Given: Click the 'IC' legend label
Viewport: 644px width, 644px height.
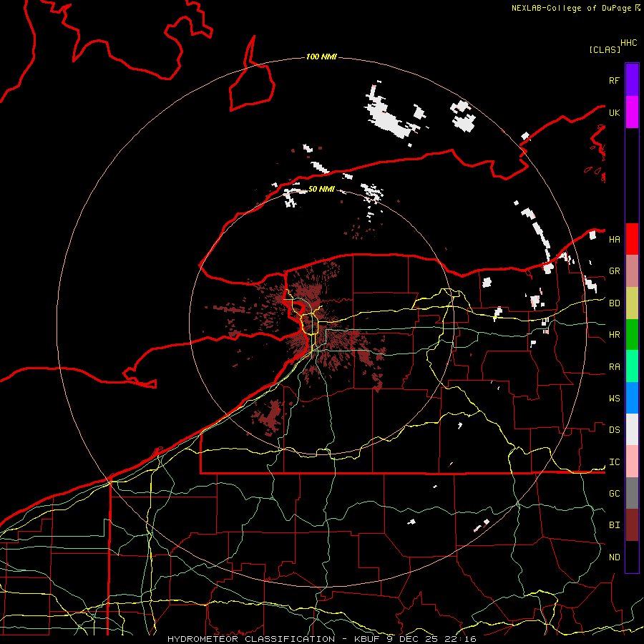Looking at the screenshot, I should 614,462.
